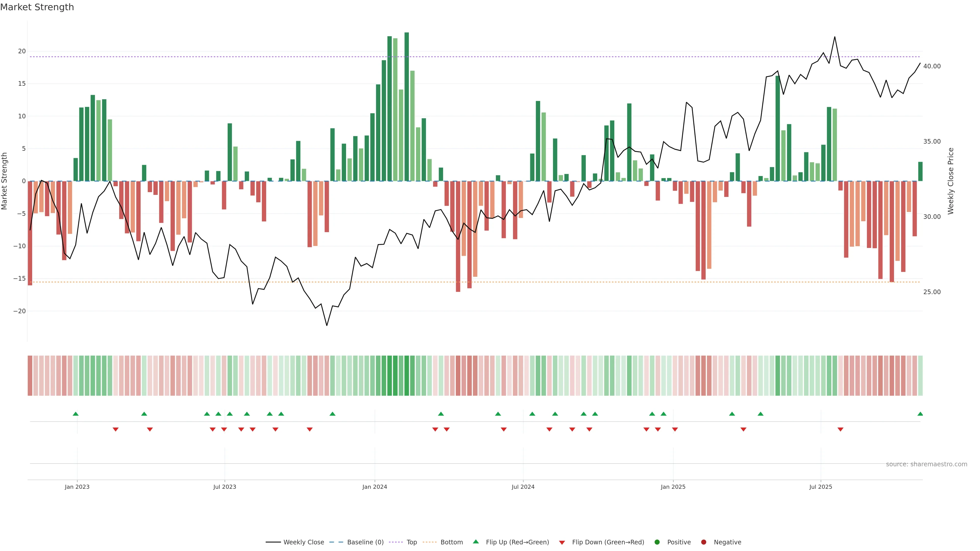
Task: Click the Jan 2024 x-axis label
Action: 374,487
